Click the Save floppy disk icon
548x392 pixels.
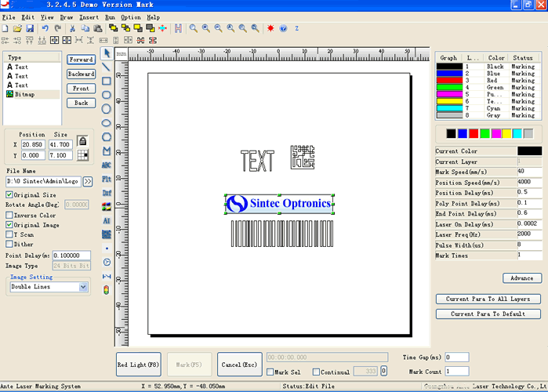30,28
